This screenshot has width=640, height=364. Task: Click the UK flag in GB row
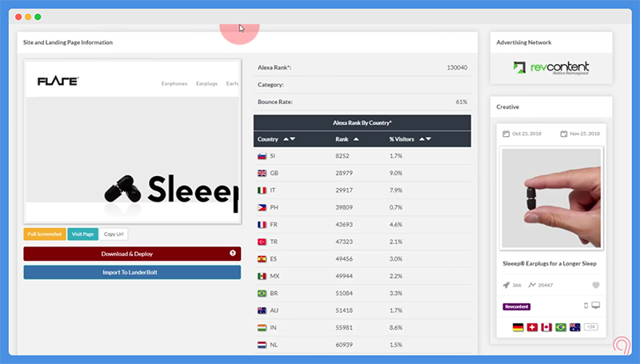262,174
